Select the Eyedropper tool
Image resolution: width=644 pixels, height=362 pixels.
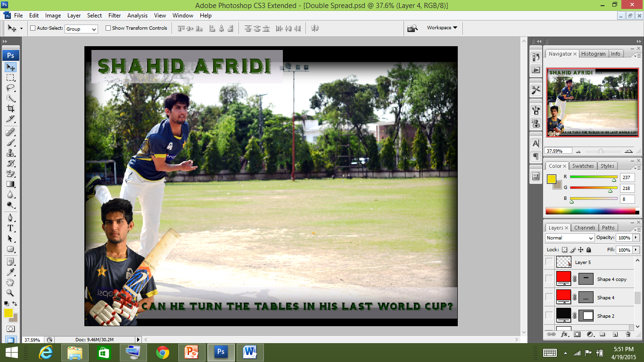coord(10,272)
